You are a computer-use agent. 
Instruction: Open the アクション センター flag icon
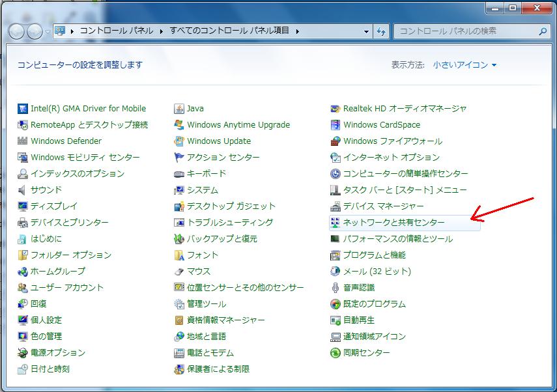pyautogui.click(x=179, y=158)
